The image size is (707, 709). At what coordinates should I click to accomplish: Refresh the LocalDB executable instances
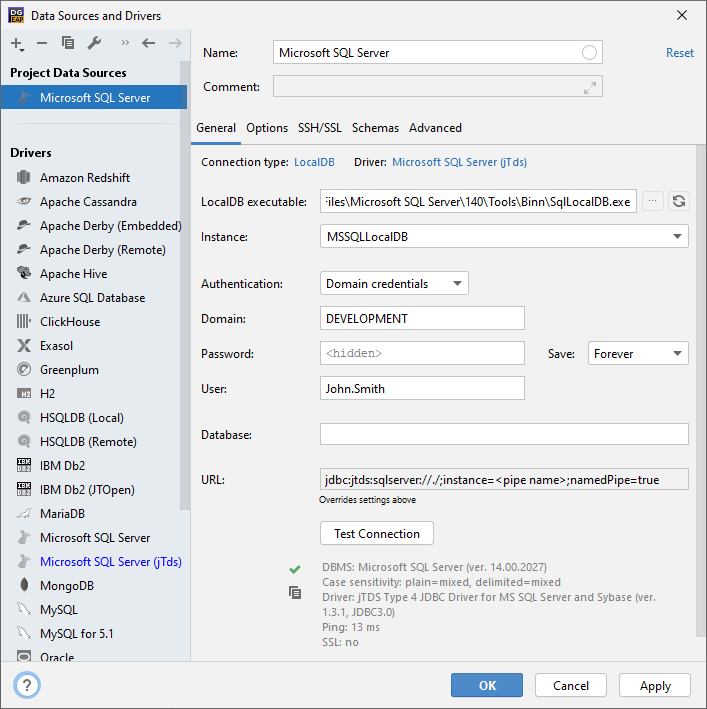679,201
